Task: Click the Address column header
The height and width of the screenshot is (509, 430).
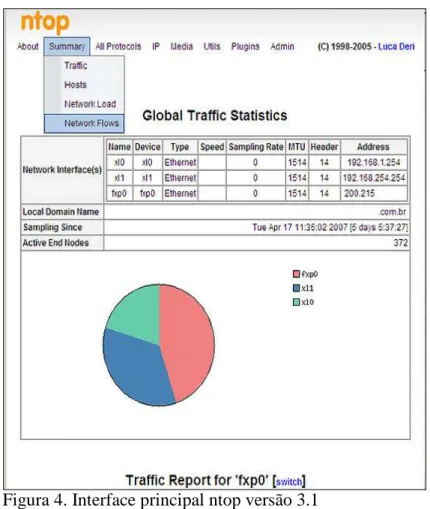Action: (374, 147)
